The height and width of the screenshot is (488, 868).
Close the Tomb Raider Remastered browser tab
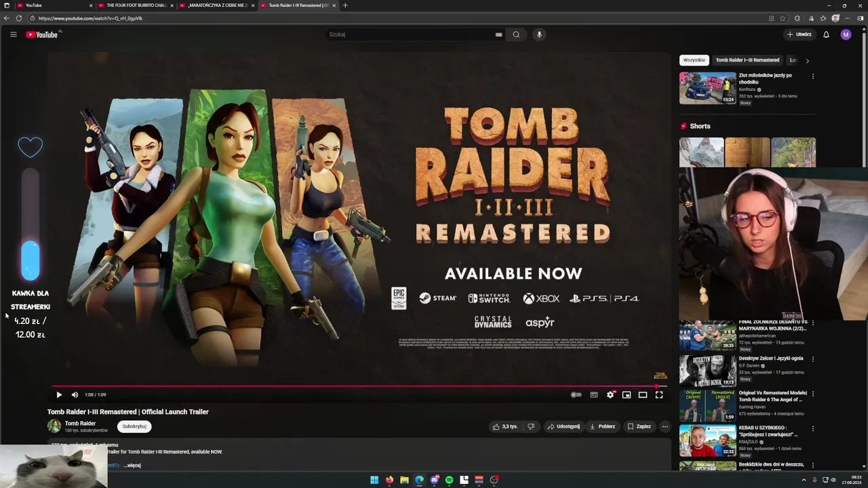click(x=334, y=5)
